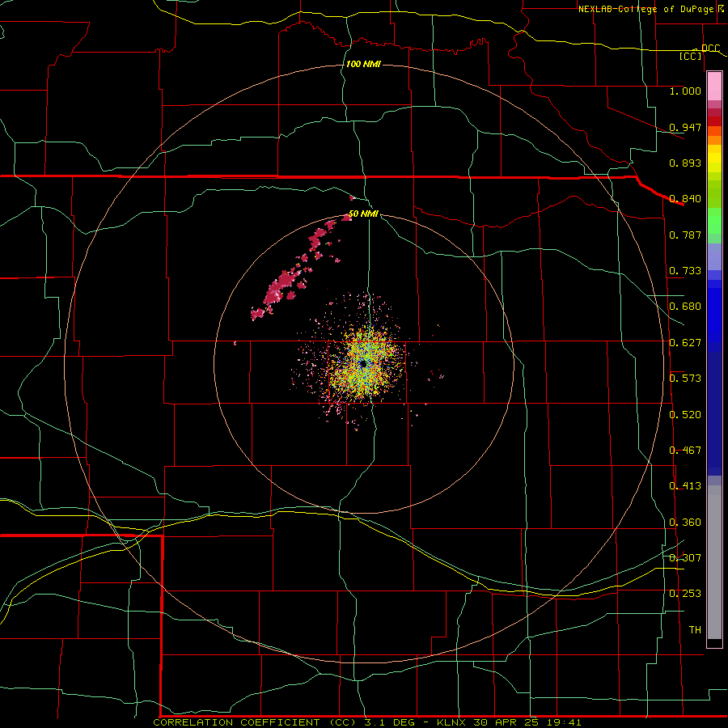728x728 pixels.
Task: Click the 0.360 legend value
Action: click(x=685, y=523)
